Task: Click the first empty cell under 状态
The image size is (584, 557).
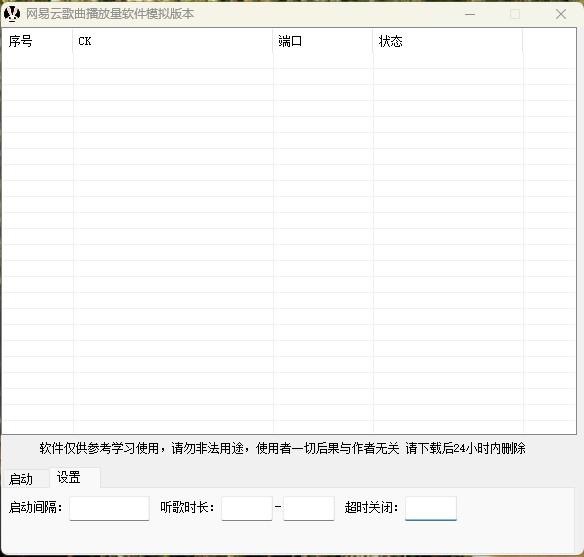Action: pyautogui.click(x=448, y=61)
